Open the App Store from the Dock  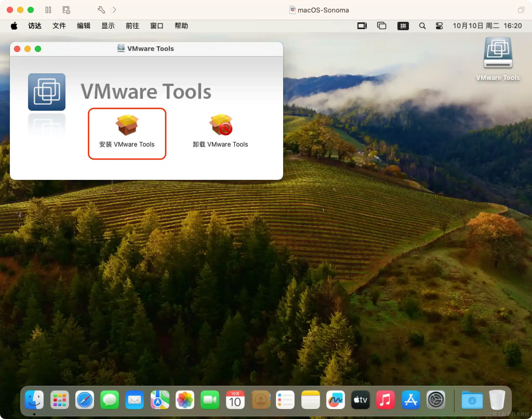pos(410,400)
